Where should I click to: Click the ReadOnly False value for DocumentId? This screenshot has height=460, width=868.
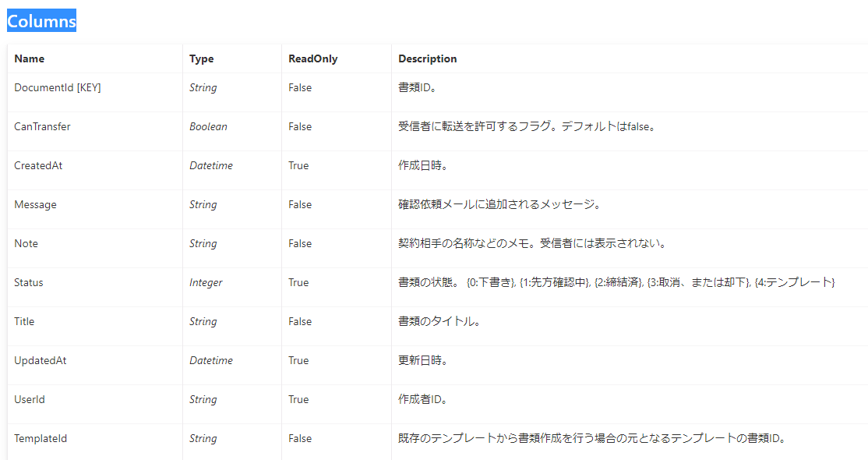pyautogui.click(x=300, y=87)
